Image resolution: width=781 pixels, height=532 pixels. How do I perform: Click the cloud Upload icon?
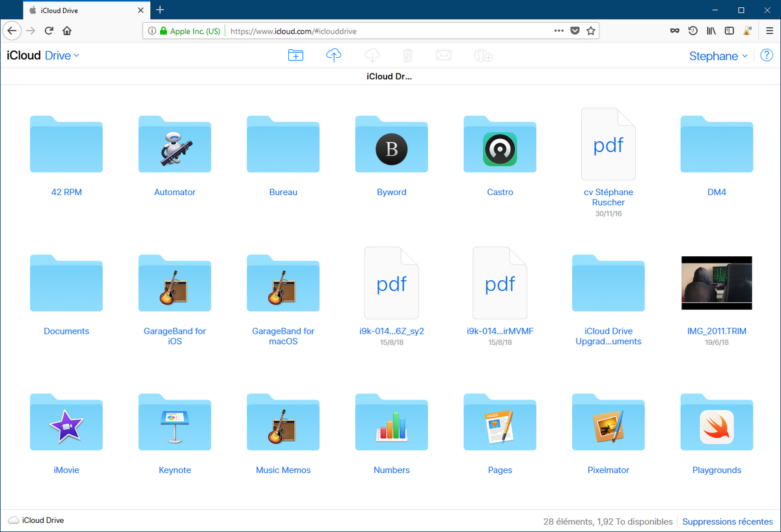click(x=333, y=55)
